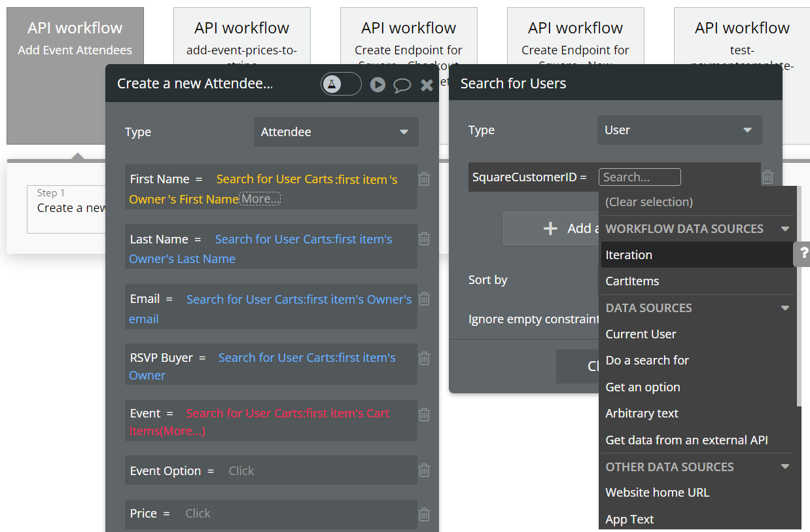
Task: Click the More... link in First Name expression
Action: (260, 199)
